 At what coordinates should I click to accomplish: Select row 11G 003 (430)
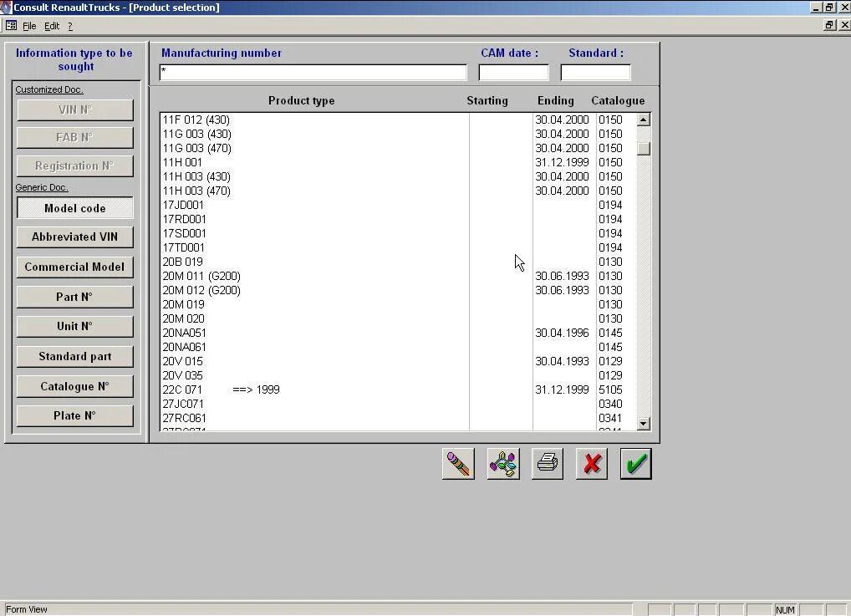tap(398, 134)
